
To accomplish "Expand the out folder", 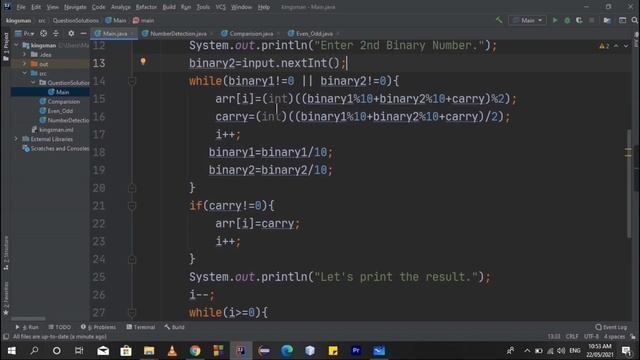I will [x=24, y=64].
